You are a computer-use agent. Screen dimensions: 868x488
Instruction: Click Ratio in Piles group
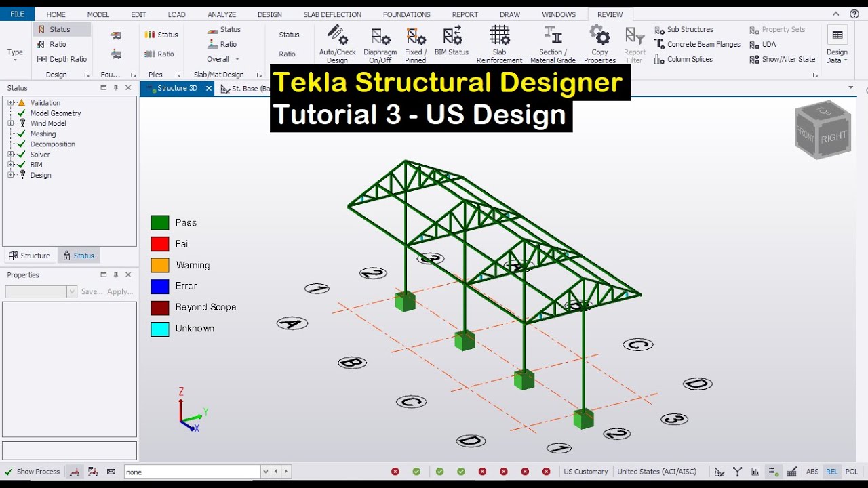click(x=159, y=54)
